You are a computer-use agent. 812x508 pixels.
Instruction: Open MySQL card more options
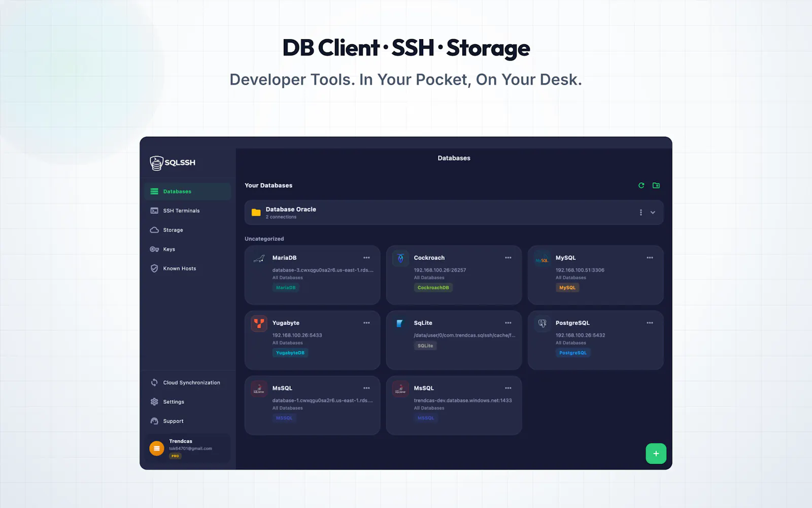pyautogui.click(x=650, y=258)
